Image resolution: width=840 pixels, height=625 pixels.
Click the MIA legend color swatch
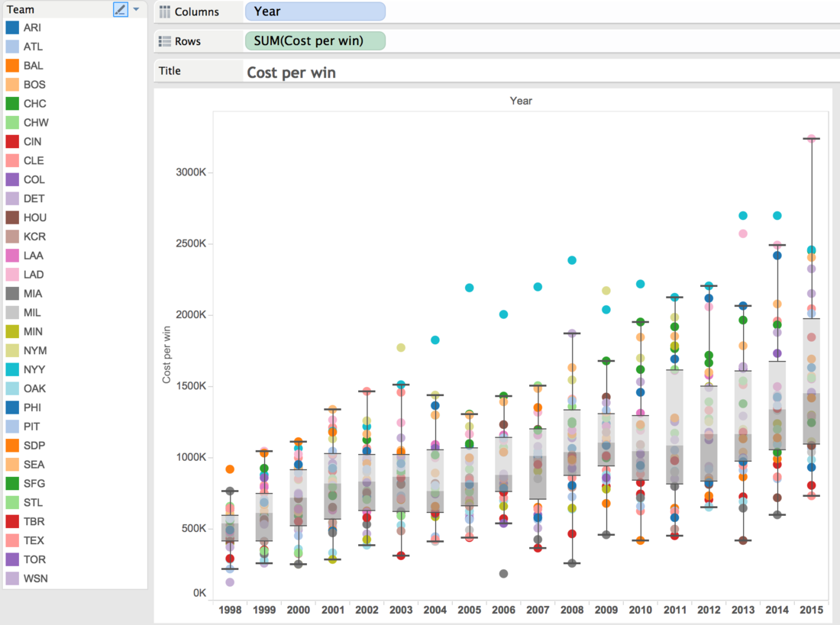tap(12, 294)
